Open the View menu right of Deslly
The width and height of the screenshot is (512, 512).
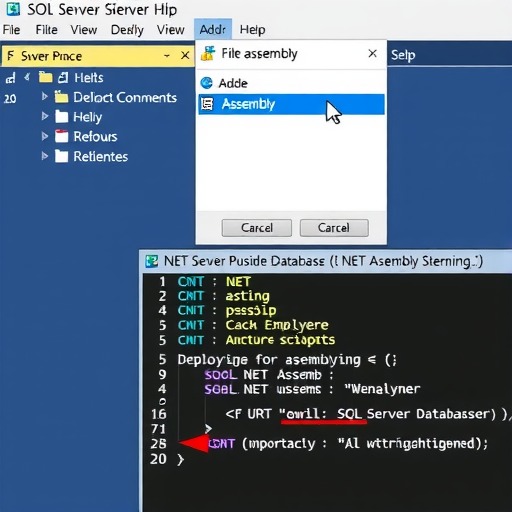click(x=171, y=30)
